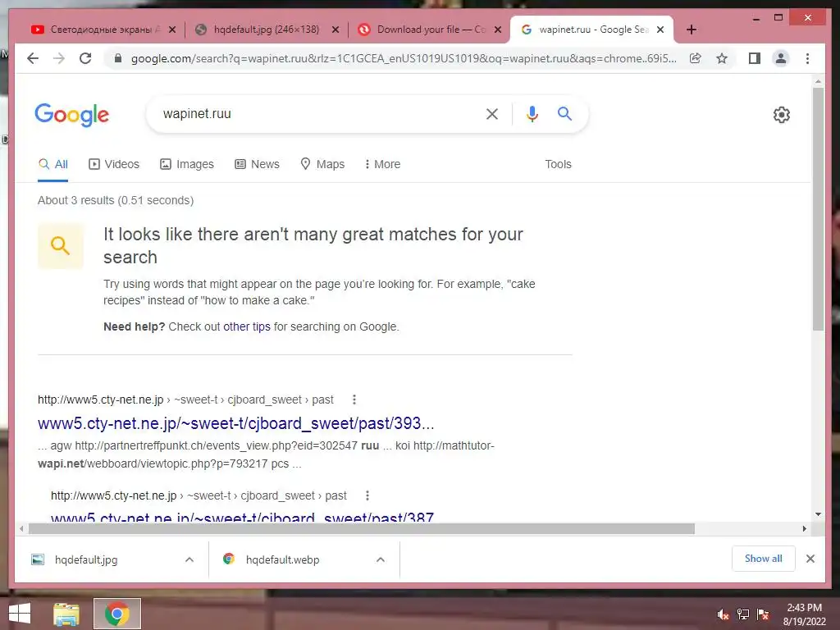Open options for first cty-net result

(x=354, y=399)
